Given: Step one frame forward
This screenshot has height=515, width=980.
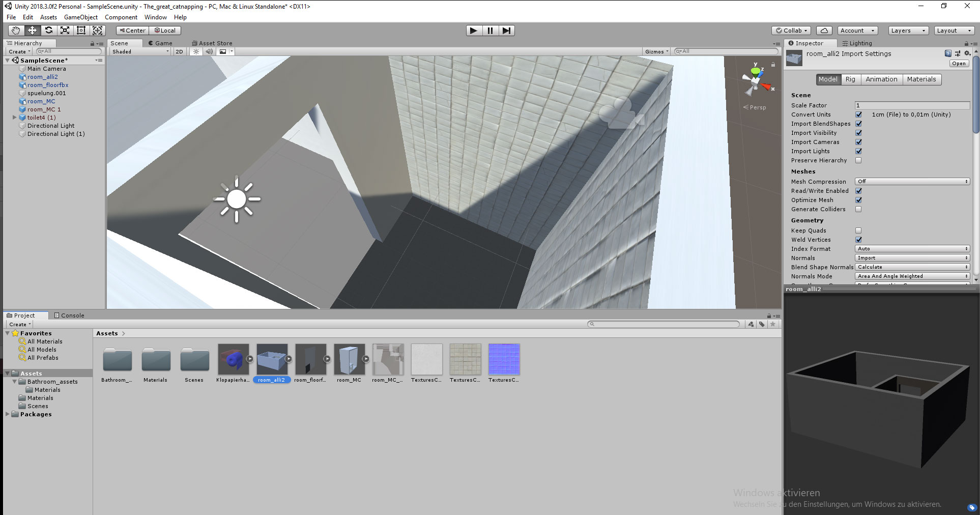Looking at the screenshot, I should click(x=506, y=31).
